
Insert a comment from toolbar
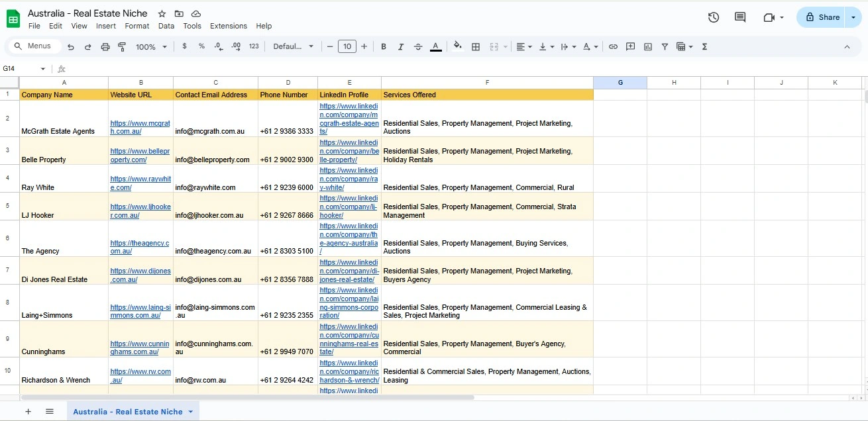click(x=630, y=46)
